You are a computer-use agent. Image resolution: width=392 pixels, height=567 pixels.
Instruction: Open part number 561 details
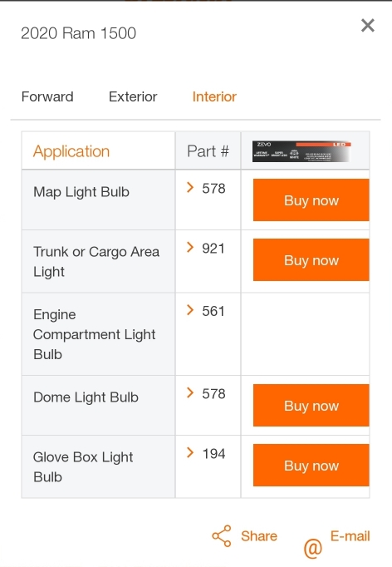[213, 311]
